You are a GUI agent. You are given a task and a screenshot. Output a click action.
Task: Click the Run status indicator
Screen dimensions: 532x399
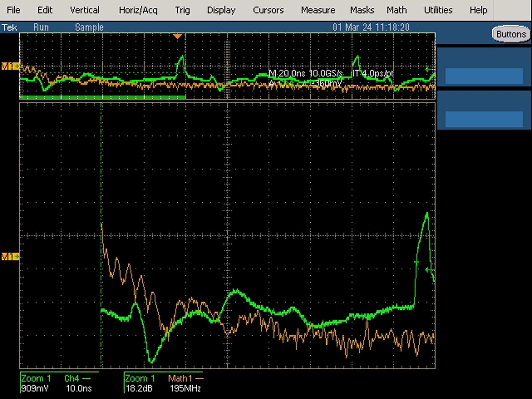[x=41, y=27]
